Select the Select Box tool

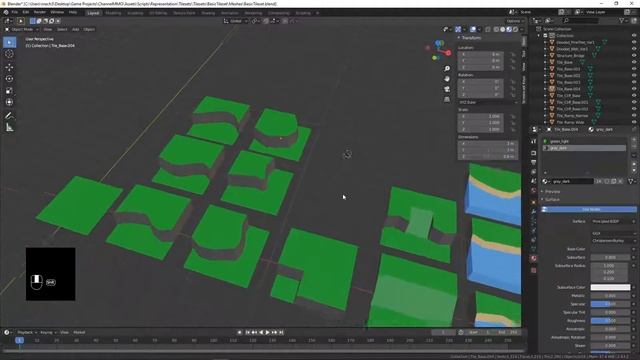pos(9,42)
